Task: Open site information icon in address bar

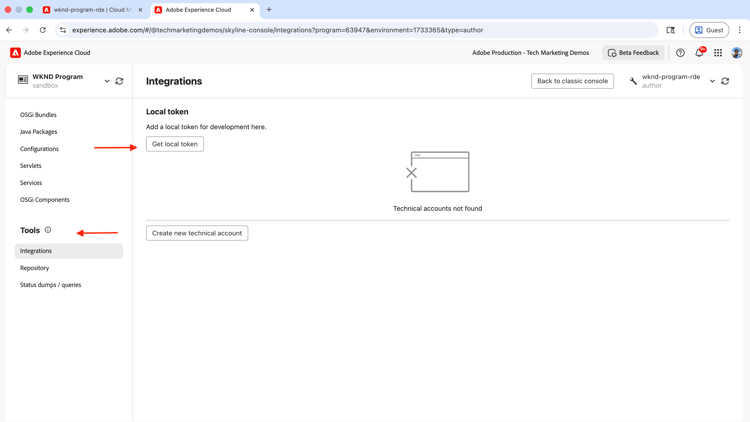Action: click(63, 30)
